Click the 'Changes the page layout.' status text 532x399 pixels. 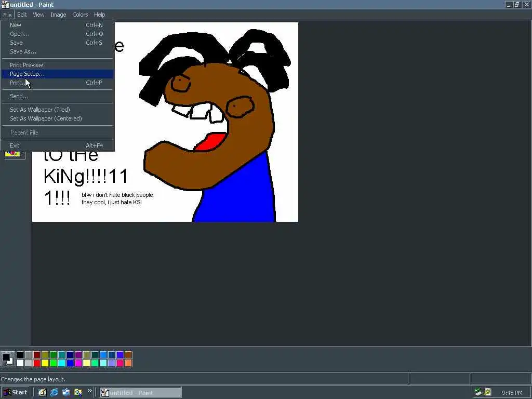tap(33, 379)
